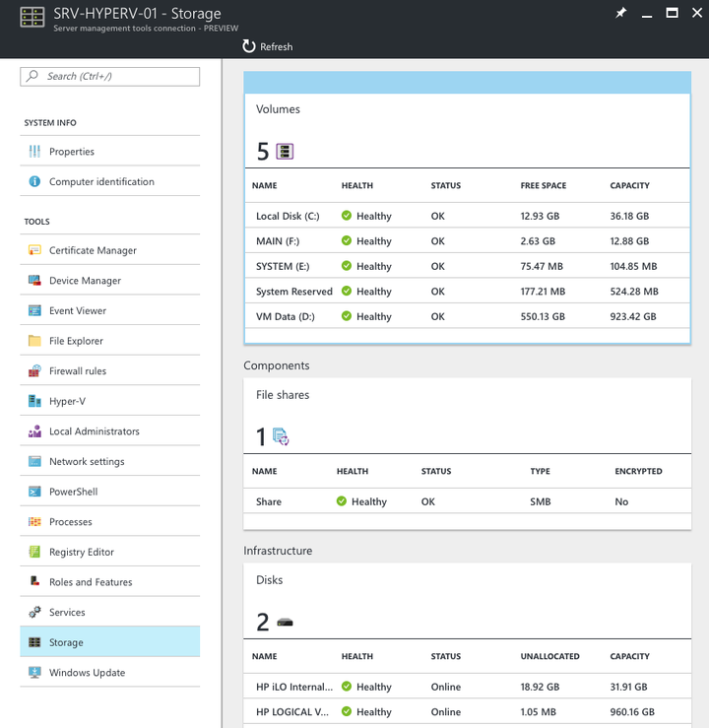The width and height of the screenshot is (709, 728).
Task: Open the Services gear icon
Action: coord(34,613)
